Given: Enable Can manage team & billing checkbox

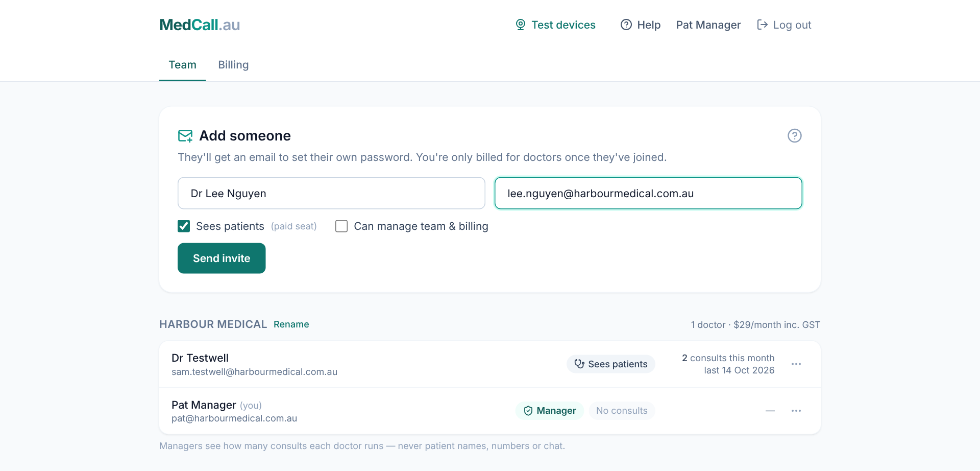Looking at the screenshot, I should pos(341,226).
